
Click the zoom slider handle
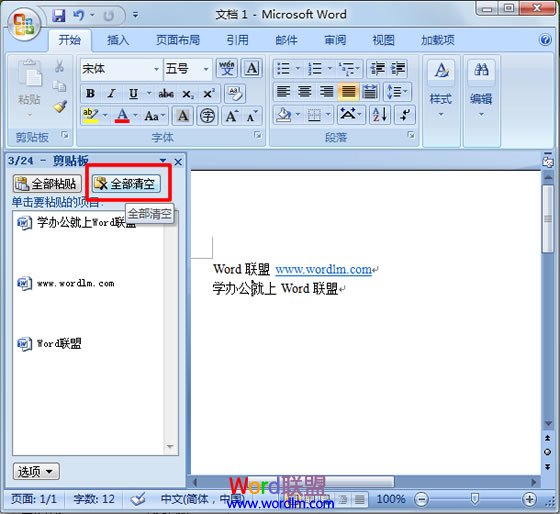(475, 499)
